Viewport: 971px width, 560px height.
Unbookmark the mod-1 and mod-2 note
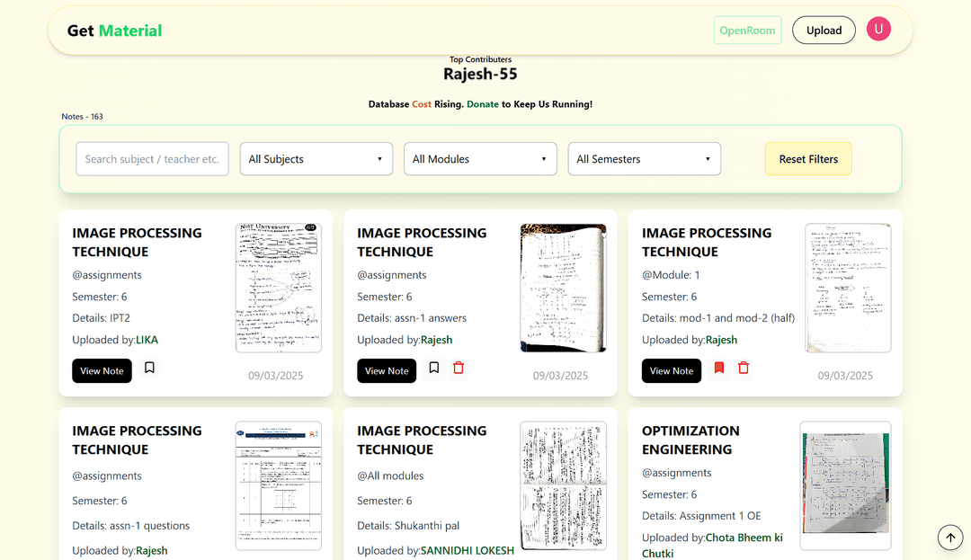pos(718,369)
